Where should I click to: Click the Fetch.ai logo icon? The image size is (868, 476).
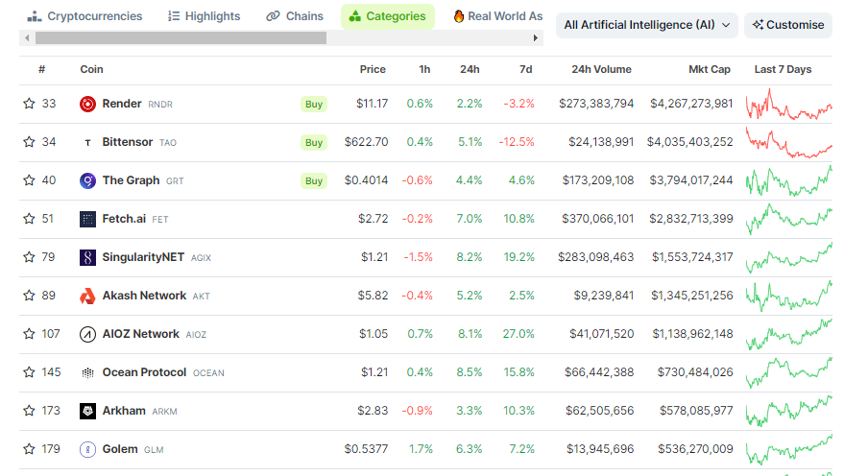[x=87, y=219]
